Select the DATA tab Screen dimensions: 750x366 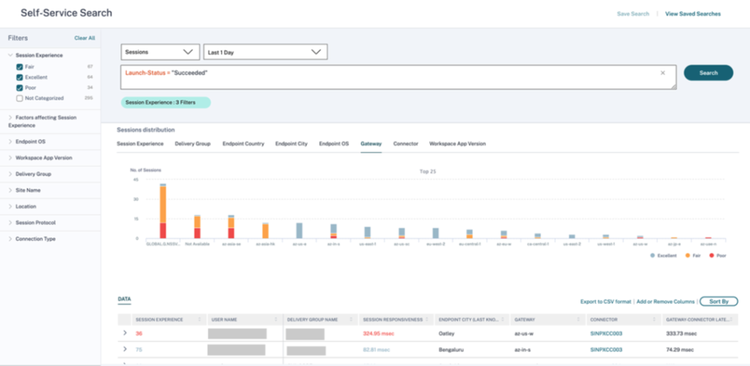click(124, 299)
